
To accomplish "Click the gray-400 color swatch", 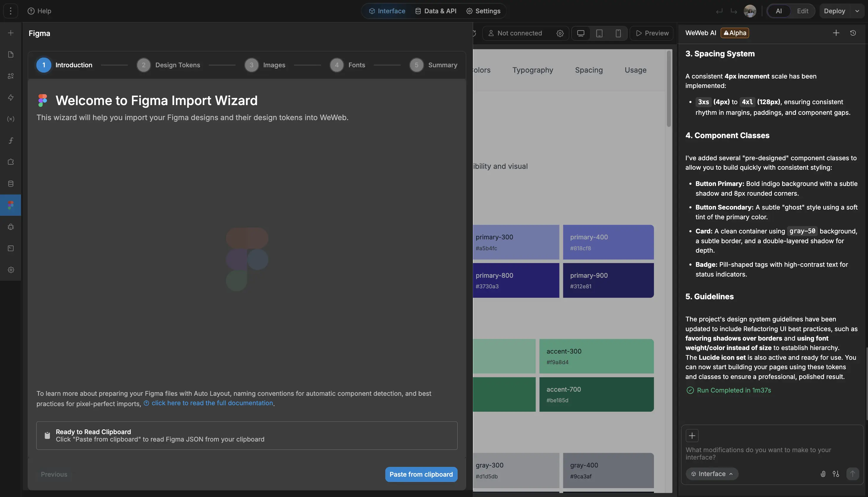I will point(608,470).
